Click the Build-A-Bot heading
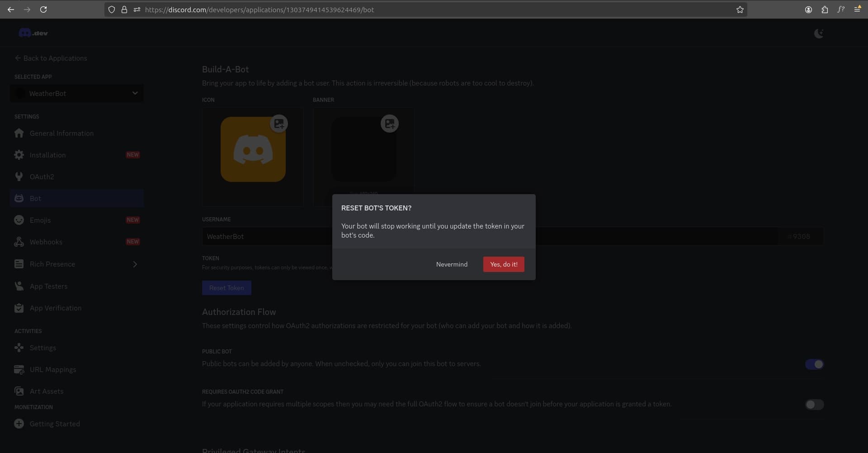 click(225, 69)
